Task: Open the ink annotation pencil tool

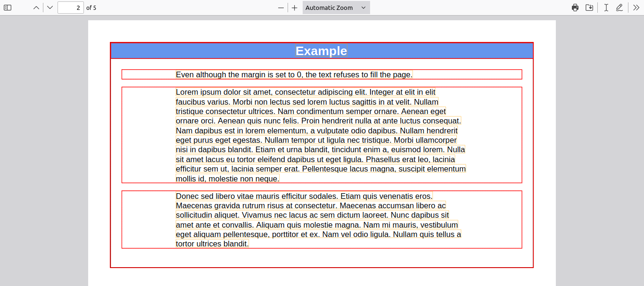Action: (x=619, y=8)
